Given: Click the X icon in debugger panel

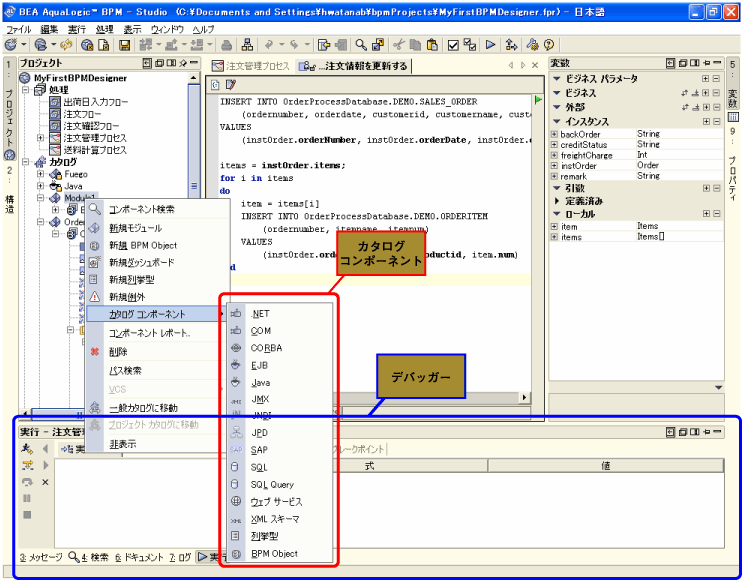Looking at the screenshot, I should 45,482.
